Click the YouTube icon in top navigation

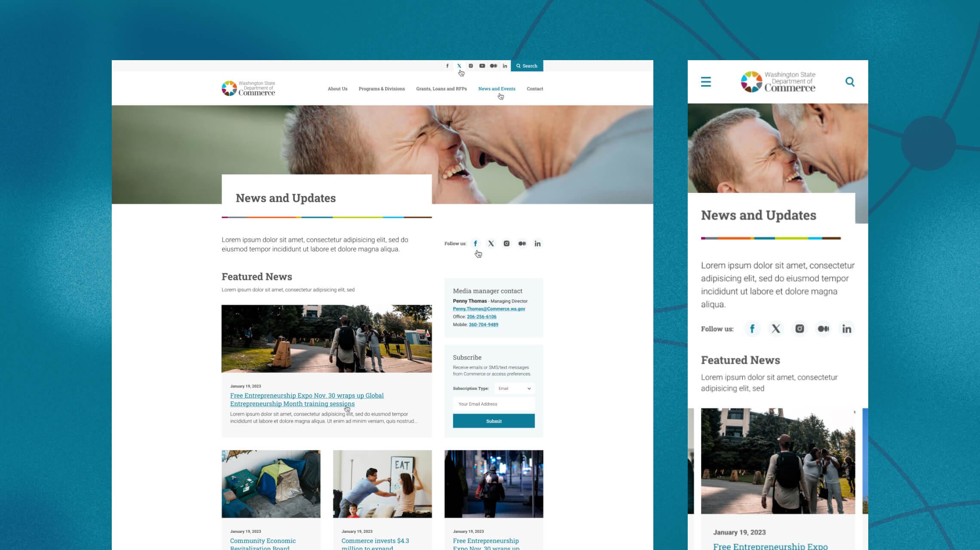(482, 65)
